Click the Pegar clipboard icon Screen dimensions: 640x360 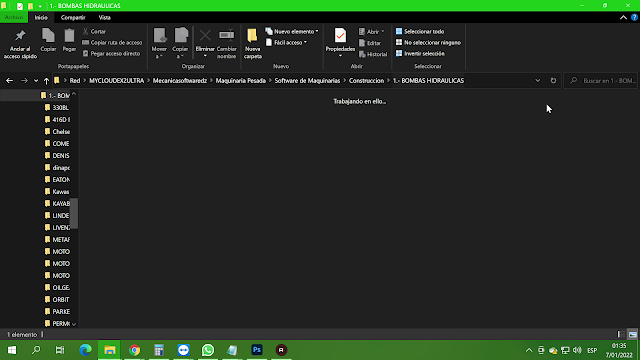(69, 40)
